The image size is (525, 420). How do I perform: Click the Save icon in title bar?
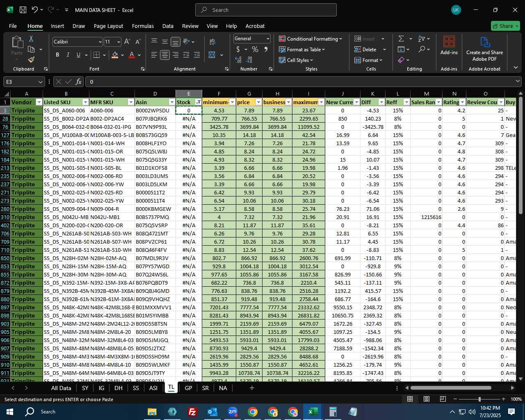23,10
